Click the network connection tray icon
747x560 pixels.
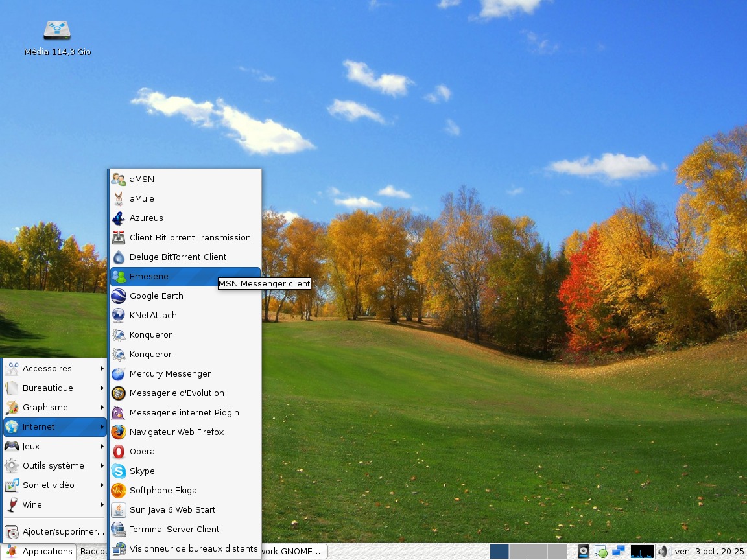click(619, 552)
